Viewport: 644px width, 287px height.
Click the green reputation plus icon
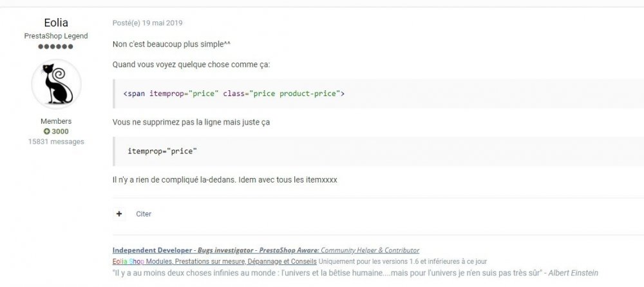pyautogui.click(x=47, y=132)
